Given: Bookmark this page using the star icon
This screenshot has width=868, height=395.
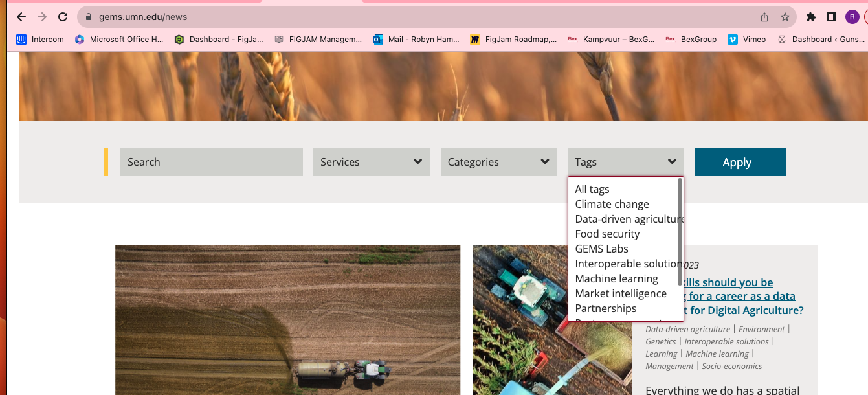Looking at the screenshot, I should [x=785, y=17].
